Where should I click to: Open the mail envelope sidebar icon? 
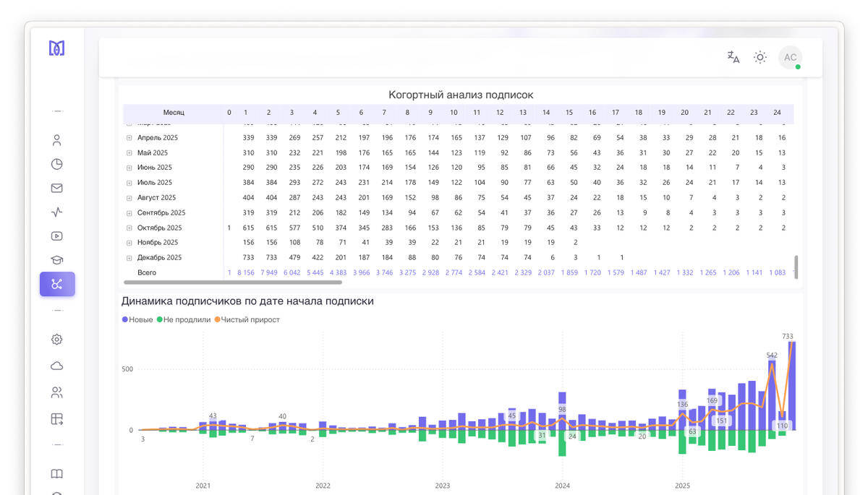point(57,188)
